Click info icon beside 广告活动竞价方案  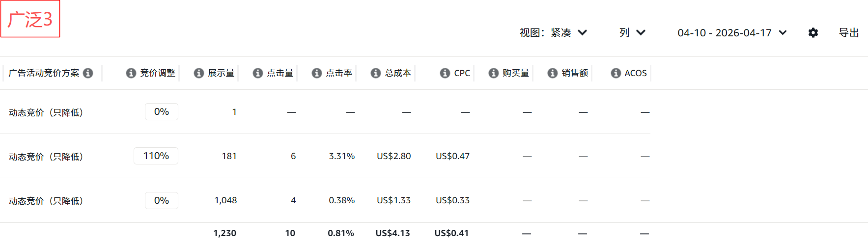pos(88,73)
